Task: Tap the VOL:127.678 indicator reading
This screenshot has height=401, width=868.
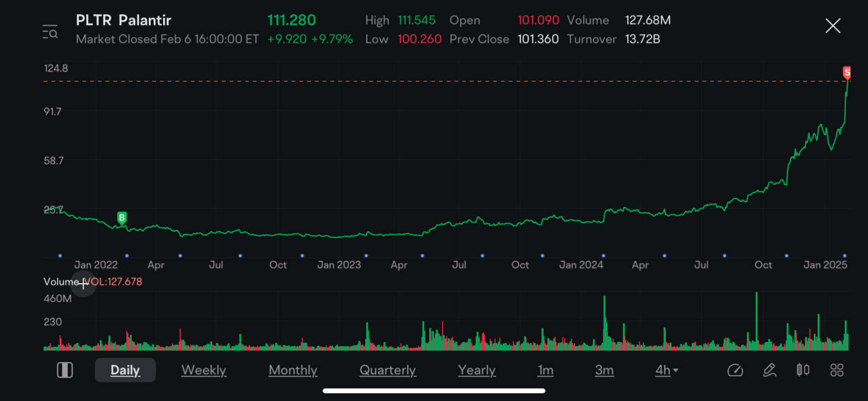Action: pos(113,282)
